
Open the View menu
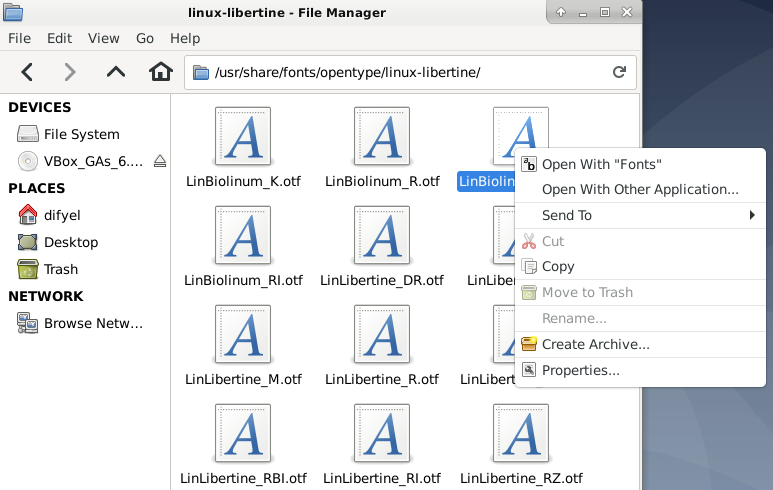pos(104,38)
